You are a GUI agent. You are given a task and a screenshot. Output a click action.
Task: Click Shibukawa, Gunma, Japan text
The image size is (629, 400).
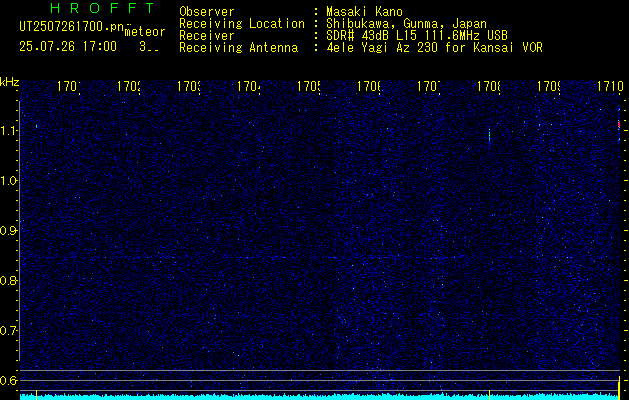pyautogui.click(x=406, y=24)
